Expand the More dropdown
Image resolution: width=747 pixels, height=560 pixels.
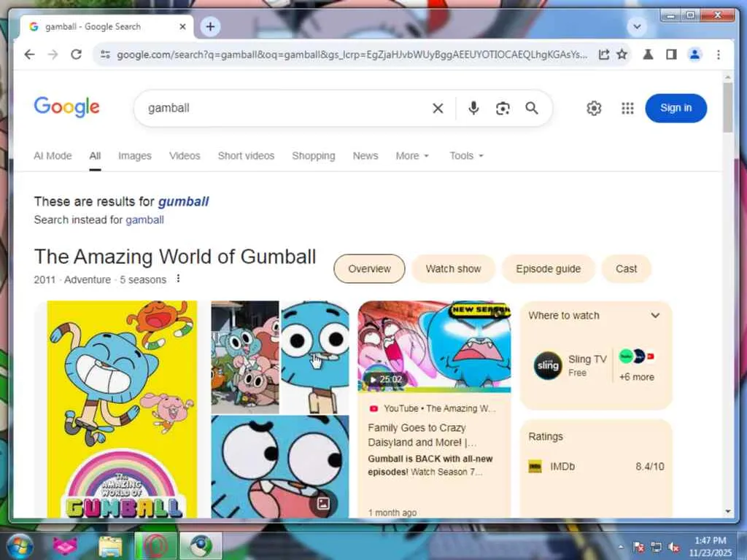click(x=412, y=156)
